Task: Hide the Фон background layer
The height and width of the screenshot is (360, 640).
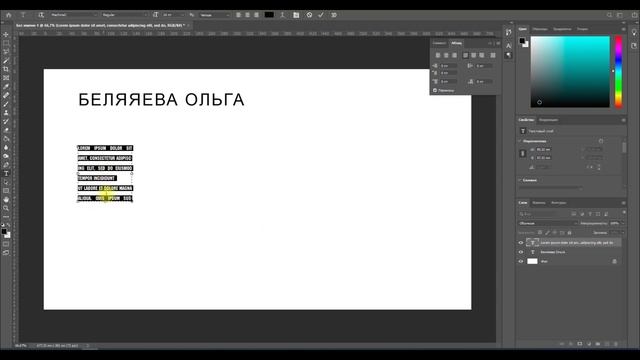Action: tap(521, 262)
